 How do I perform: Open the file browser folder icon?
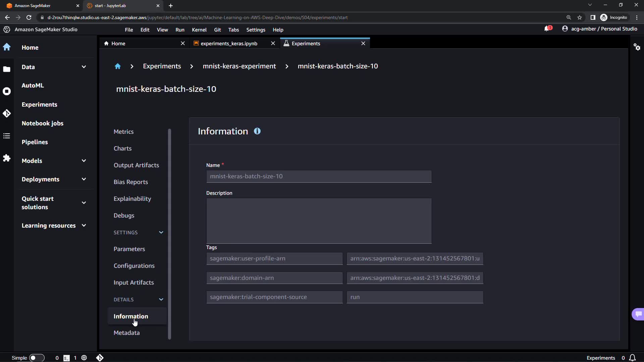click(7, 69)
